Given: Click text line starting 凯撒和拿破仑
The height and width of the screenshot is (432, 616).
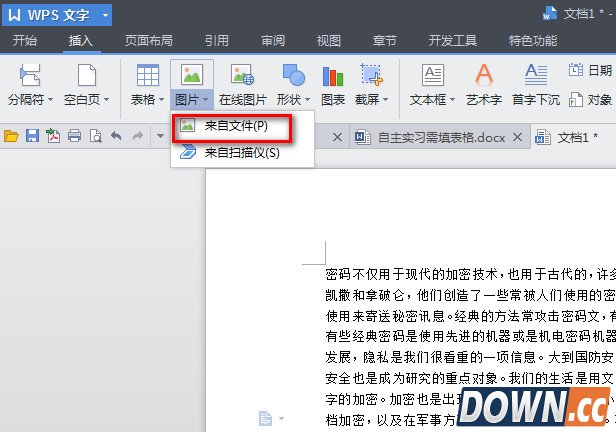Looking at the screenshot, I should (470, 295).
